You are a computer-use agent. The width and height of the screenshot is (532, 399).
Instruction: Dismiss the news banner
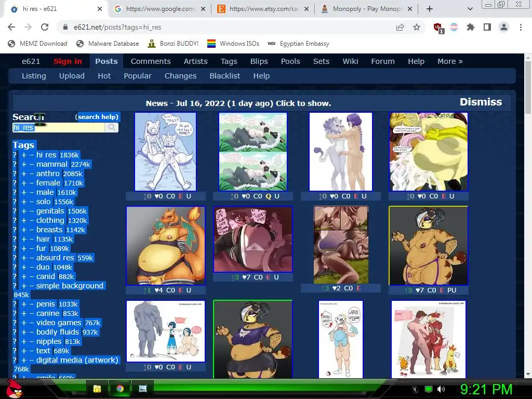[x=481, y=102]
